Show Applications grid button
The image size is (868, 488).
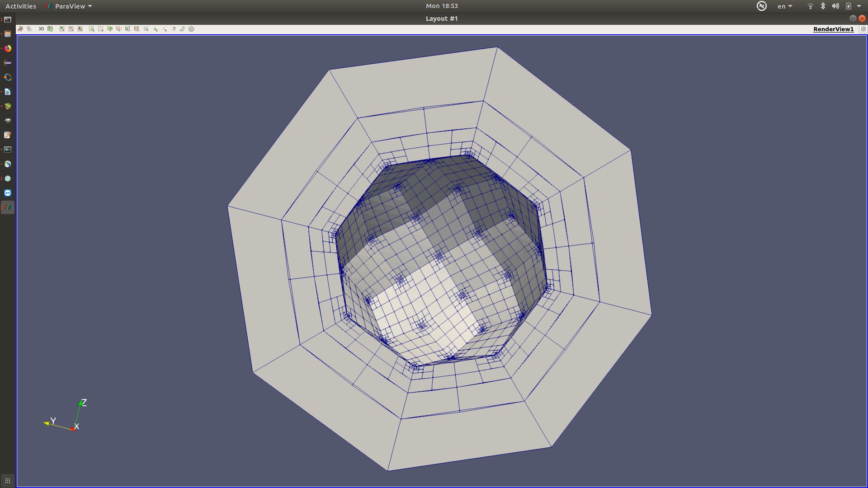point(8,481)
